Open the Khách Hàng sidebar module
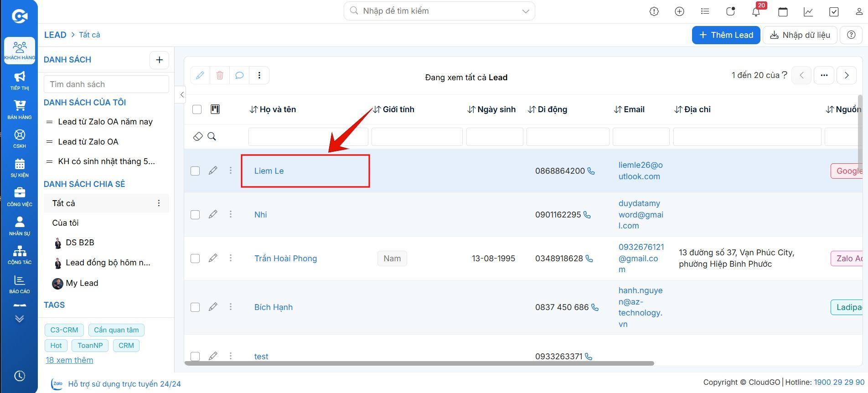 pos(20,50)
